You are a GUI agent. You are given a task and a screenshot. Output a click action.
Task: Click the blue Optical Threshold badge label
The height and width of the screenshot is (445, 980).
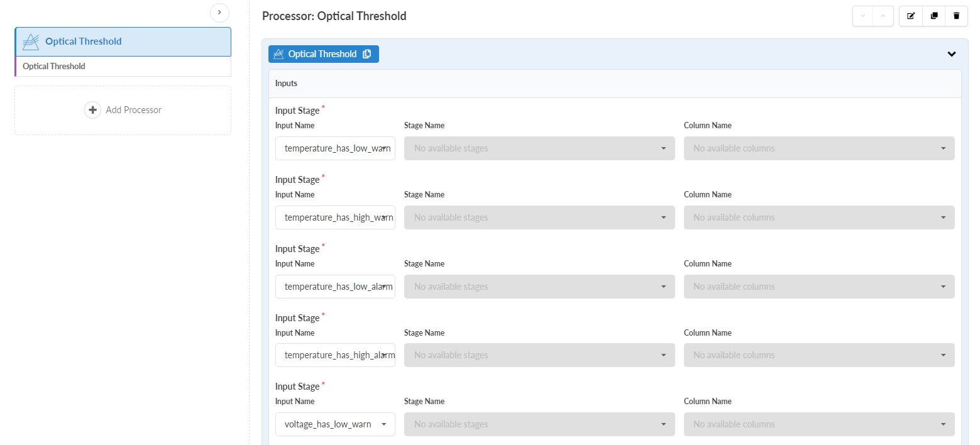click(x=322, y=54)
